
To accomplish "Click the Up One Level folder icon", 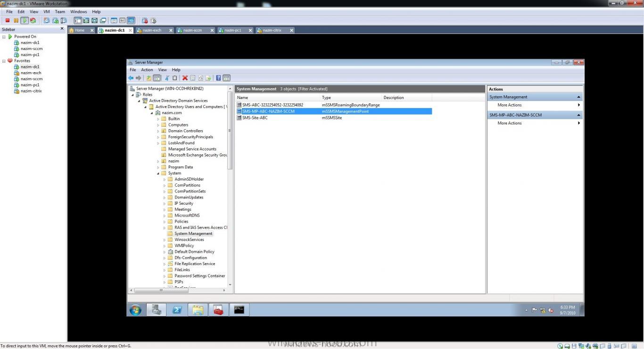I will coord(149,78).
